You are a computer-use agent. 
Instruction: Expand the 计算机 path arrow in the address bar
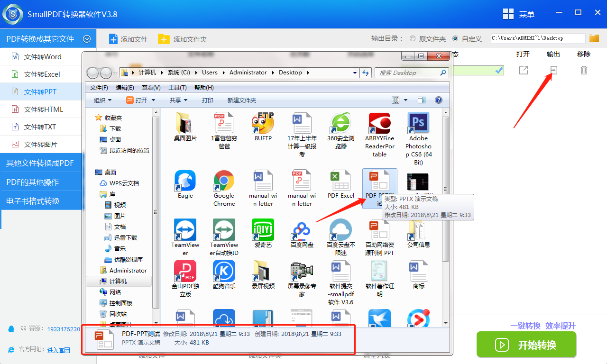[161, 73]
